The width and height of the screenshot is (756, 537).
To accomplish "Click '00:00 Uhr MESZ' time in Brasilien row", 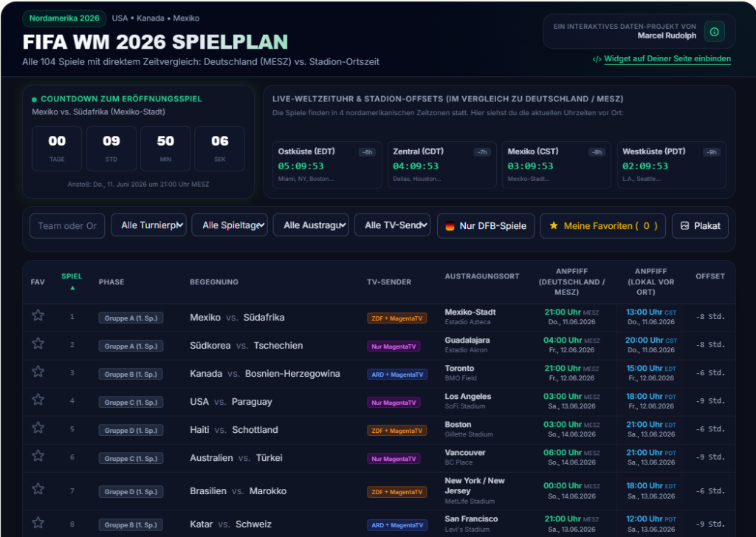I will (571, 486).
